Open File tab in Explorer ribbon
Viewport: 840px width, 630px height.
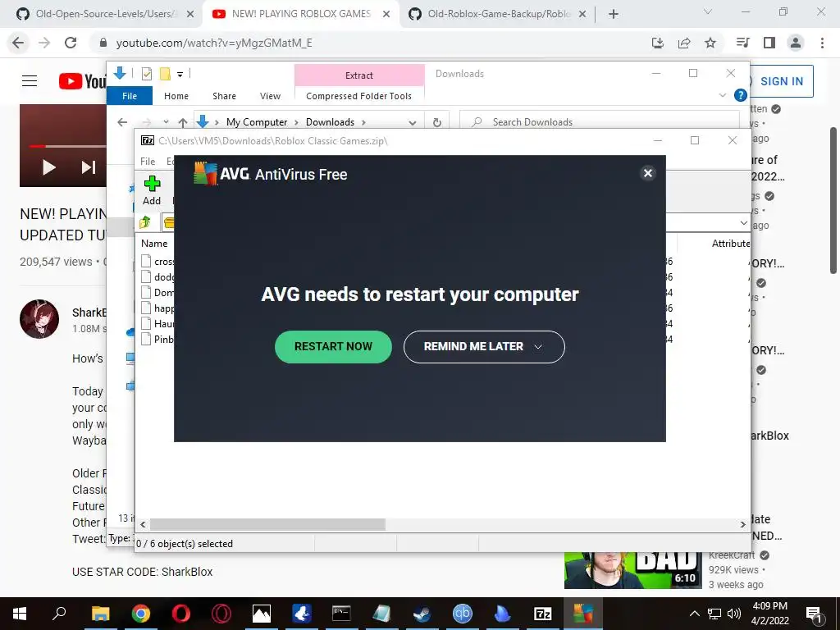click(x=130, y=96)
